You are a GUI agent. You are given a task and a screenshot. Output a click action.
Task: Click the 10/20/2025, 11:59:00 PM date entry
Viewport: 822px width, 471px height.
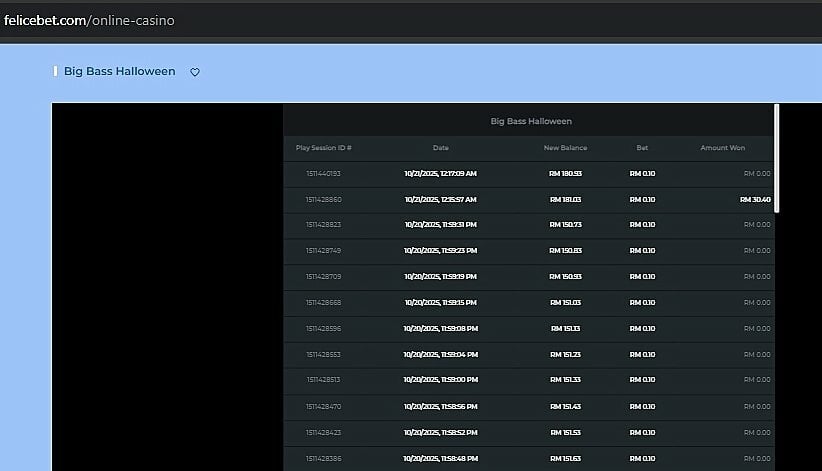tap(440, 381)
